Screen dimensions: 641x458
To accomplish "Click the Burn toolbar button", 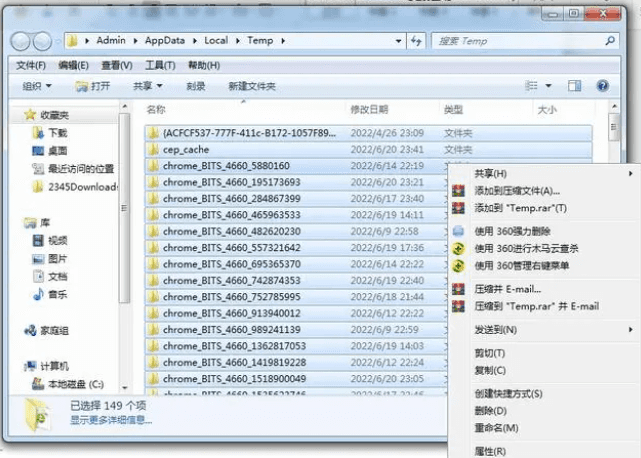I will [195, 86].
